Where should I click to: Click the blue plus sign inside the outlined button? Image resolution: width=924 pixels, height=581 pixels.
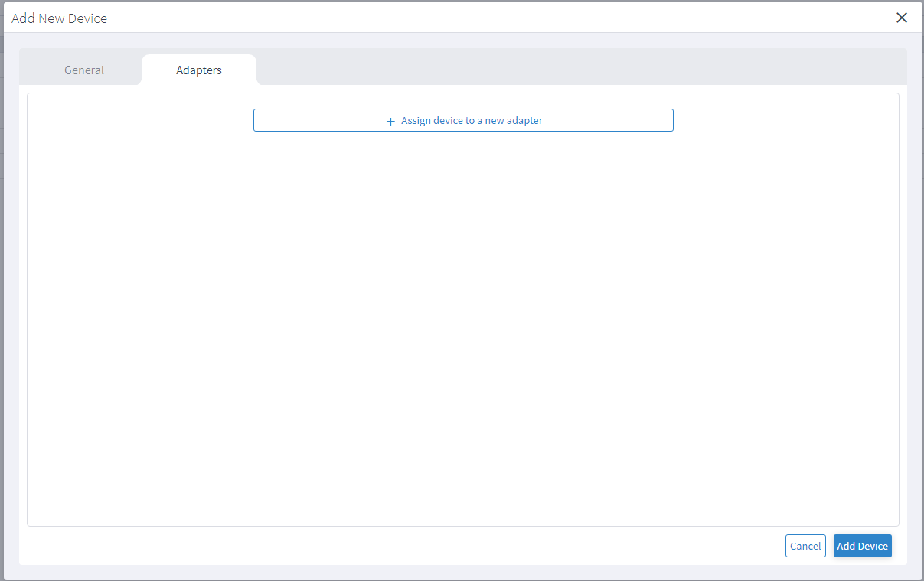click(x=390, y=121)
